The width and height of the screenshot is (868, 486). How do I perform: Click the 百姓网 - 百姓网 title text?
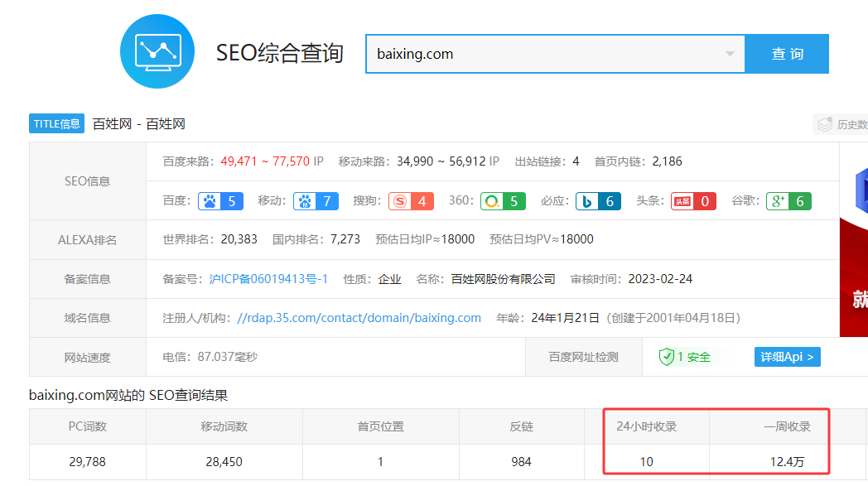pos(138,124)
